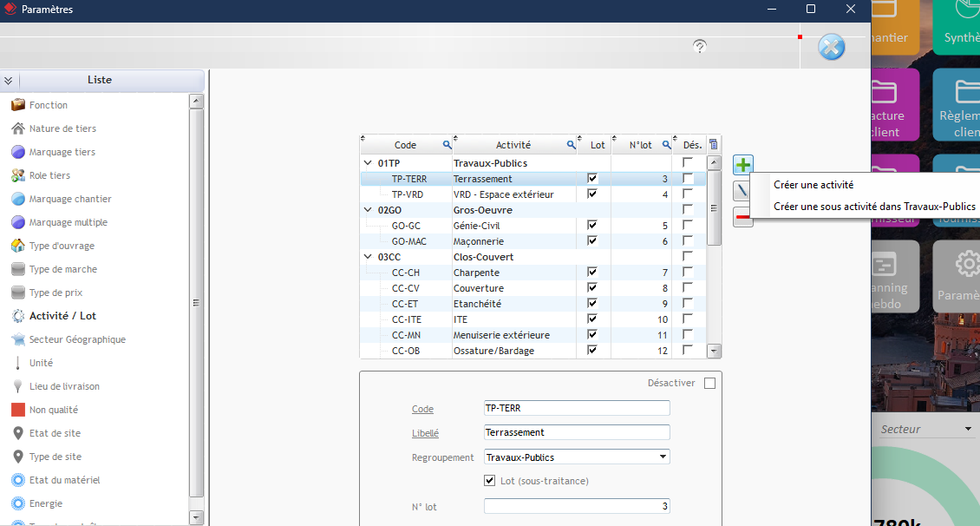This screenshot has width=980, height=526.
Task: Toggle the Désactiver checkbox in the form
Action: tap(709, 383)
